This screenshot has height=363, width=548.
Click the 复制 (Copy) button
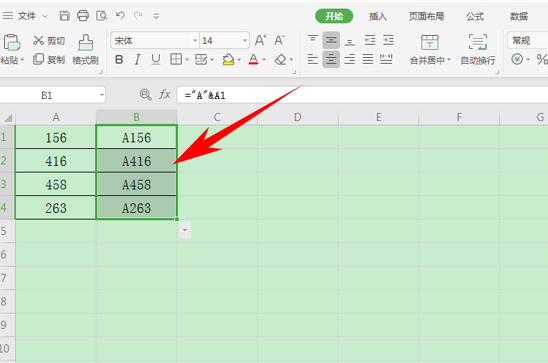[49, 60]
